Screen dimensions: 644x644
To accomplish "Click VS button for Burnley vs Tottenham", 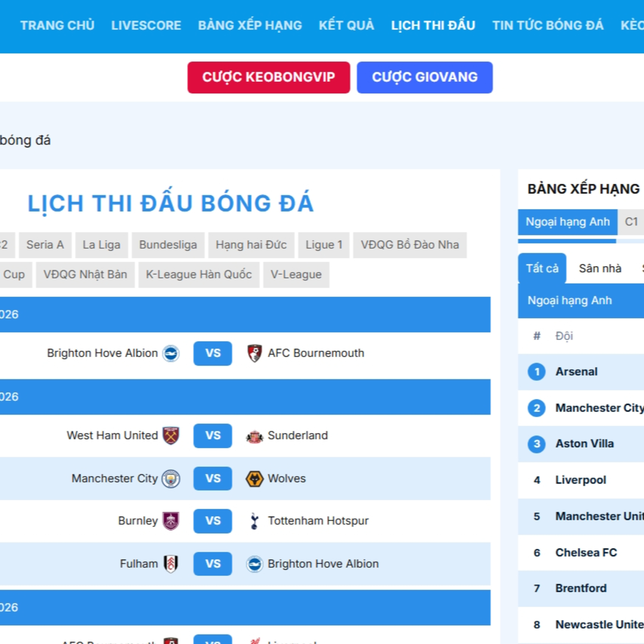I will point(213,521).
